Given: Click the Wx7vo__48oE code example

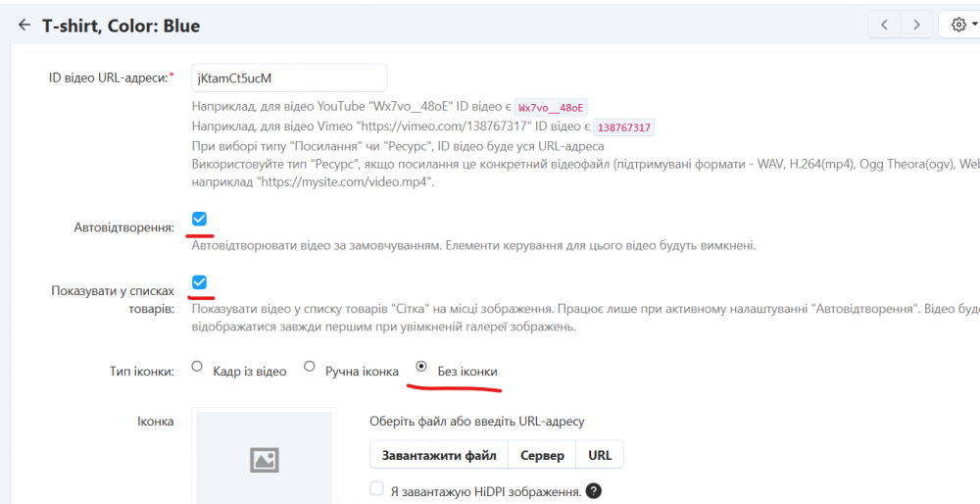Looking at the screenshot, I should tap(551, 108).
